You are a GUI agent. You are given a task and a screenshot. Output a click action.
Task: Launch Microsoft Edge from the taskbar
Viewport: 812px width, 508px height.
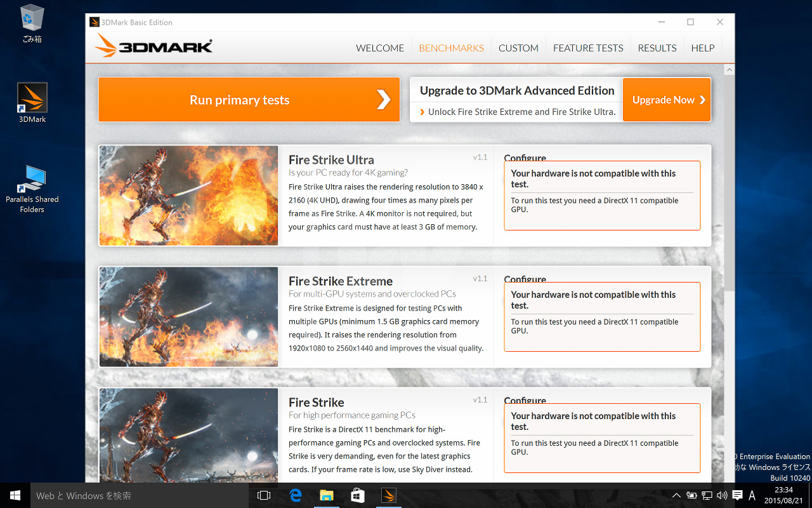pos(295,495)
